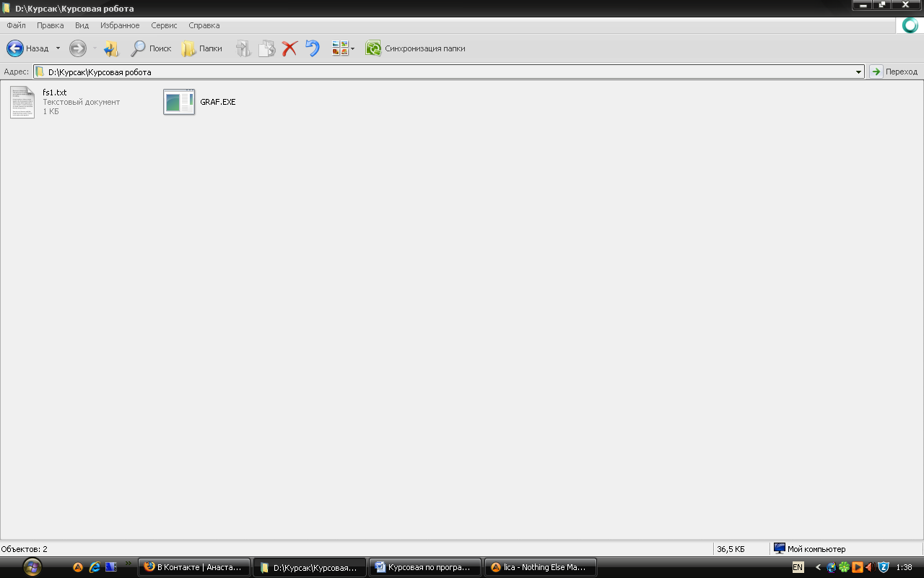The height and width of the screenshot is (578, 924).
Task: Open the Файл menu
Action: tap(16, 25)
